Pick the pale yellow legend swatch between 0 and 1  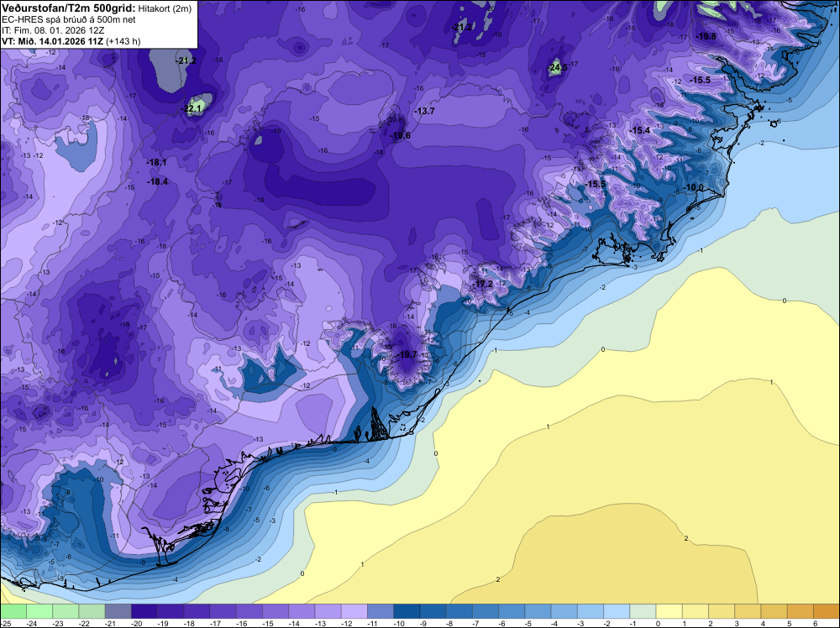coord(669,611)
